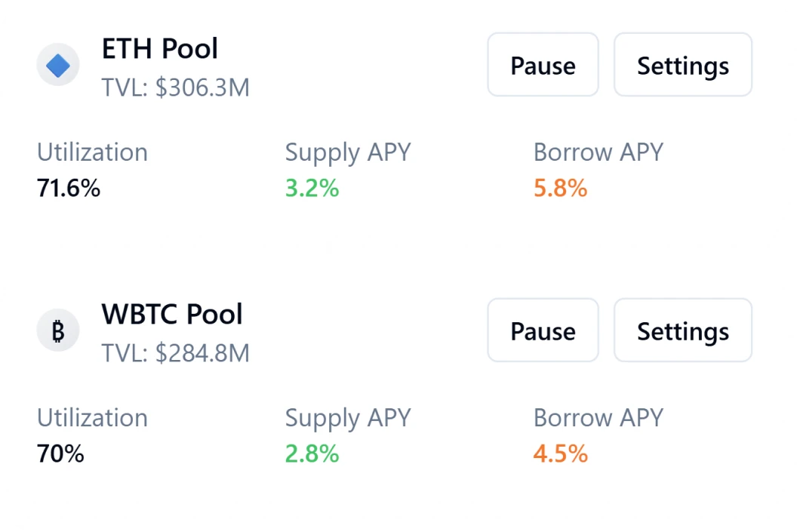Click the orange 4.5% Borrow APY value
797x532 pixels.
[560, 454]
